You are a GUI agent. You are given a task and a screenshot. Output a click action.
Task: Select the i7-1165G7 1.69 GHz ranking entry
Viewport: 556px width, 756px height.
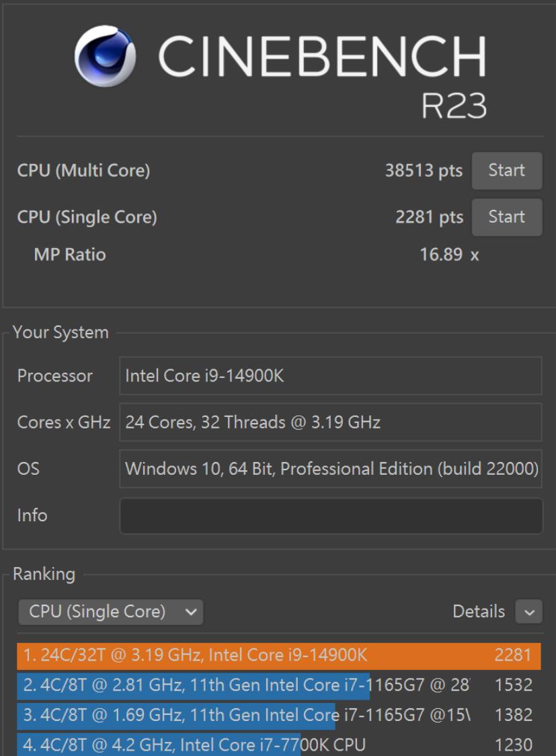pos(269,714)
